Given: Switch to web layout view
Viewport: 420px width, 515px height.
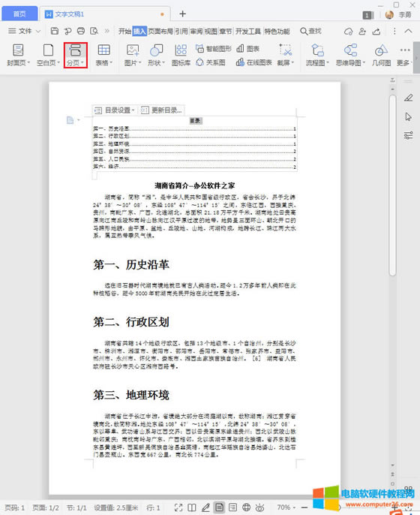Looking at the screenshot, I should [247, 507].
